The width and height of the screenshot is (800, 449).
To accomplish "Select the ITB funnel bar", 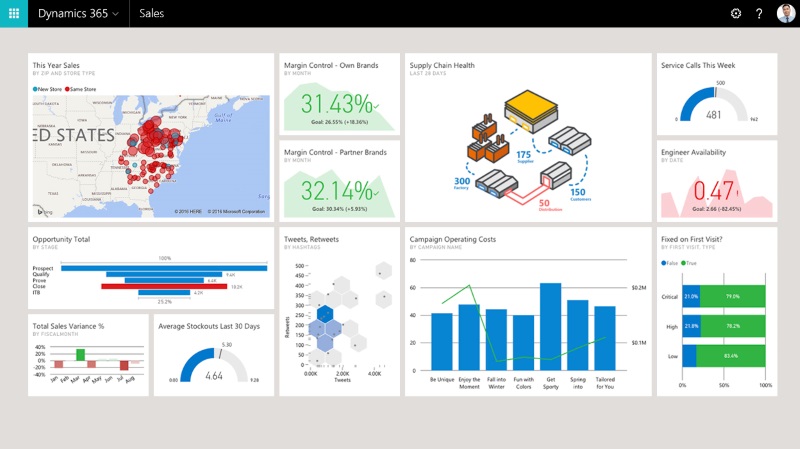I will 164,293.
